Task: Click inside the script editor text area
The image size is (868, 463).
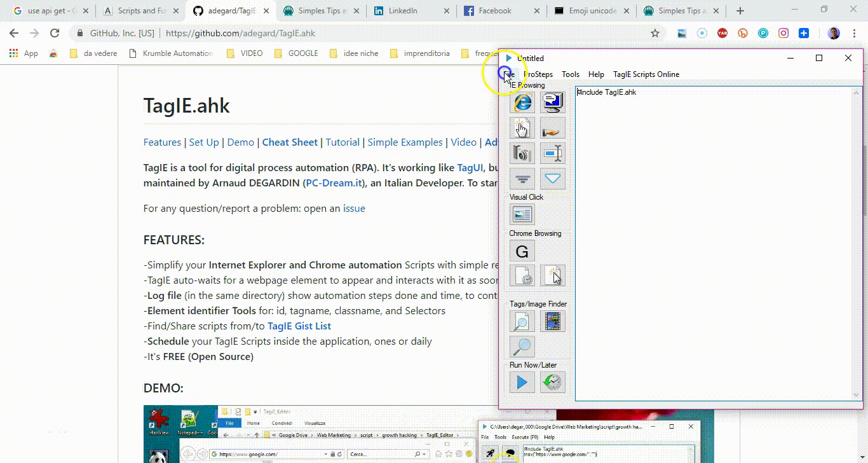Action: (x=713, y=244)
